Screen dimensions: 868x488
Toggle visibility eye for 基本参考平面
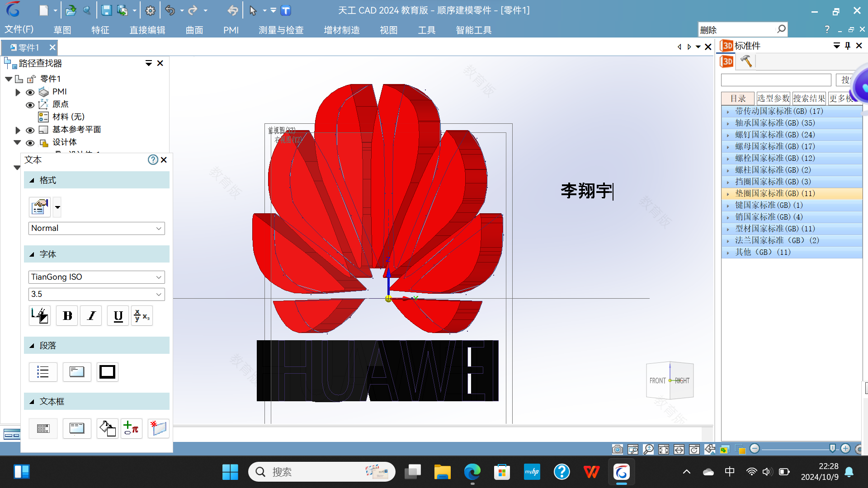[x=30, y=130]
